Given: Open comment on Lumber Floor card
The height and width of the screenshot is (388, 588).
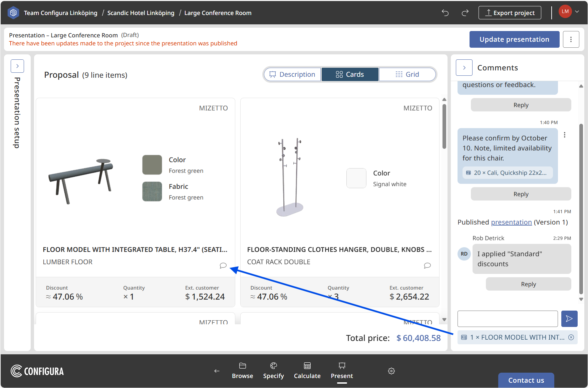Looking at the screenshot, I should [223, 266].
